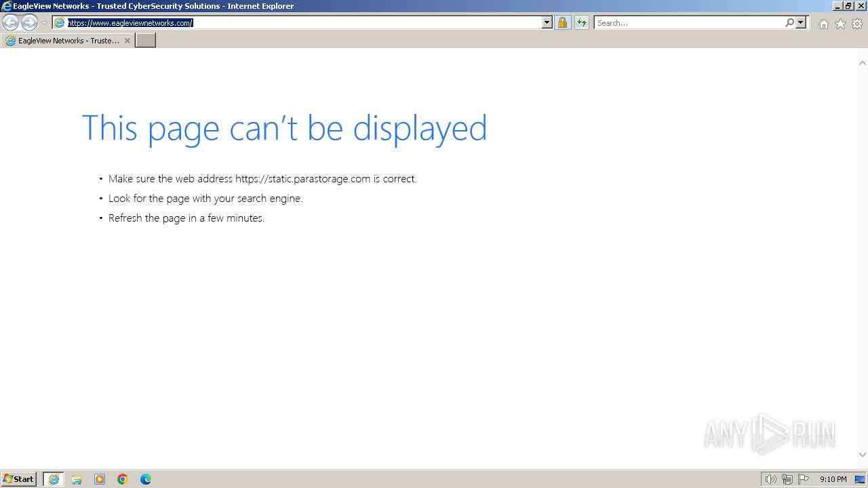
Task: Click the "This page can't be displayed" heading
Action: [284, 128]
